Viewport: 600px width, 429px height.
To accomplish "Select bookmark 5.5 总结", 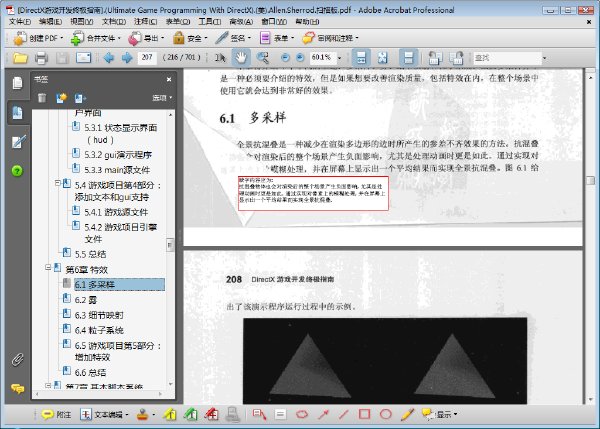I will tap(90, 254).
